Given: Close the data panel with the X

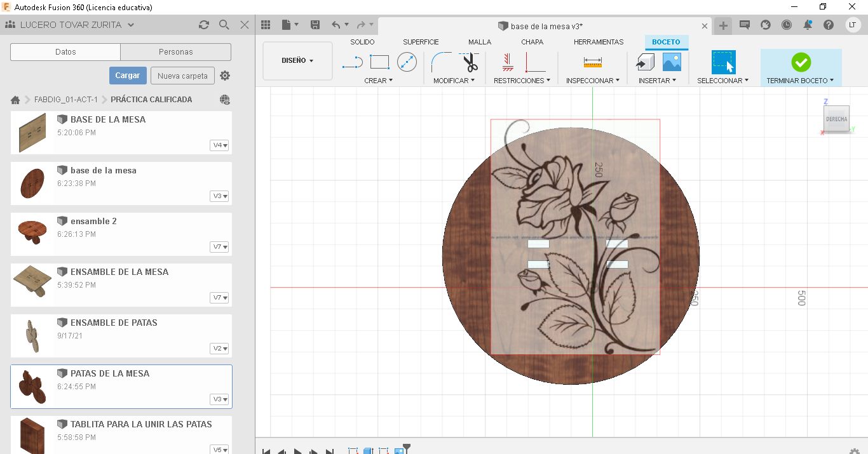Looking at the screenshot, I should (245, 25).
